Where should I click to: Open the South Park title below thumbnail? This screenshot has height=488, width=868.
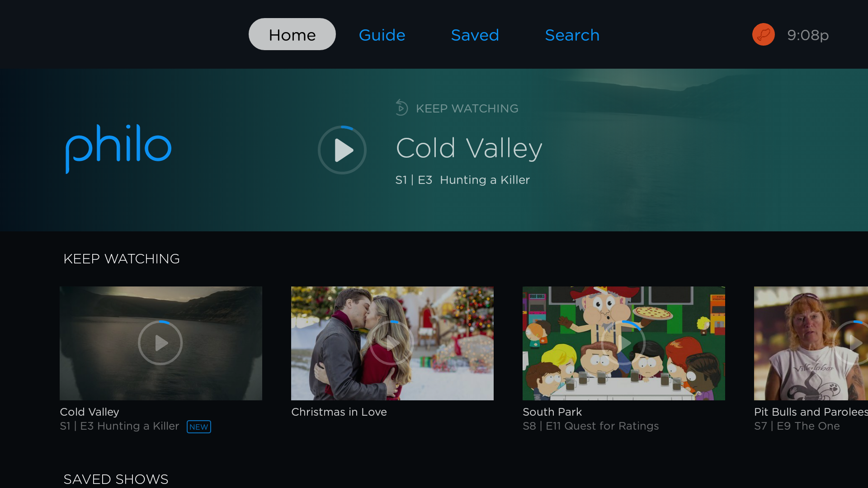(x=552, y=412)
